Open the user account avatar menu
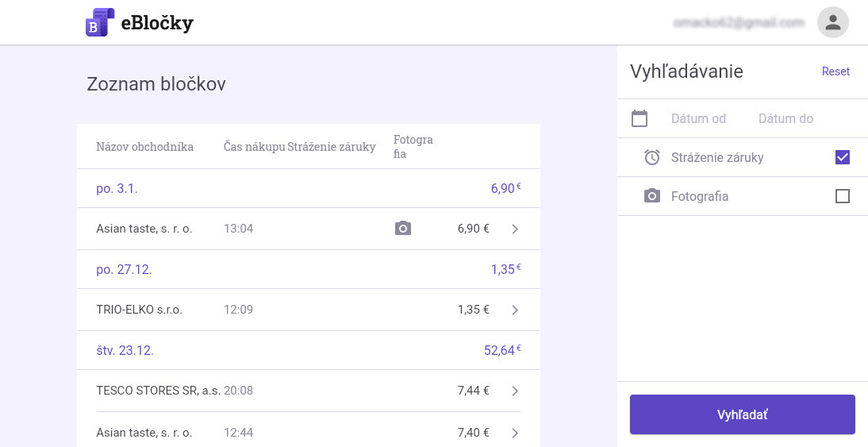Image resolution: width=868 pixels, height=447 pixels. tap(832, 22)
